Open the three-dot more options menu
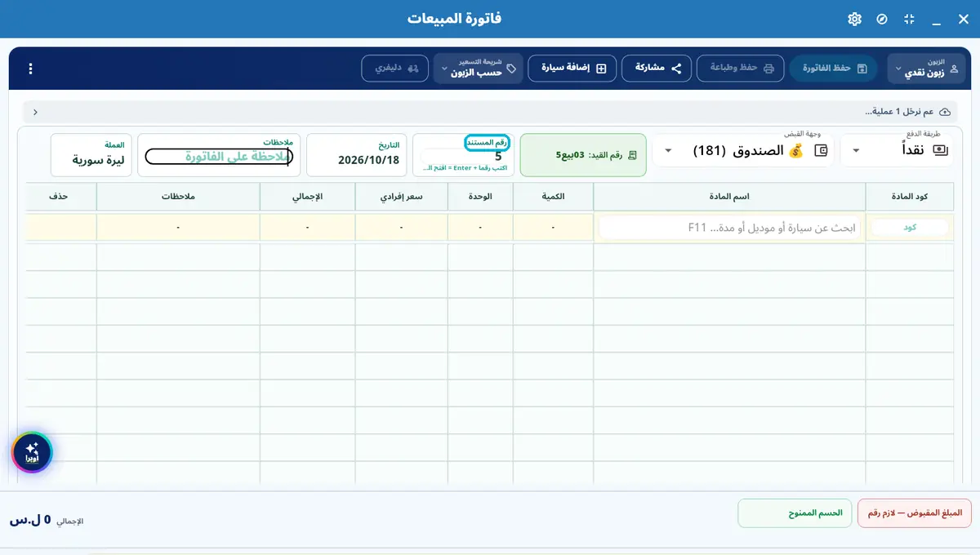The image size is (980, 555). tap(31, 69)
